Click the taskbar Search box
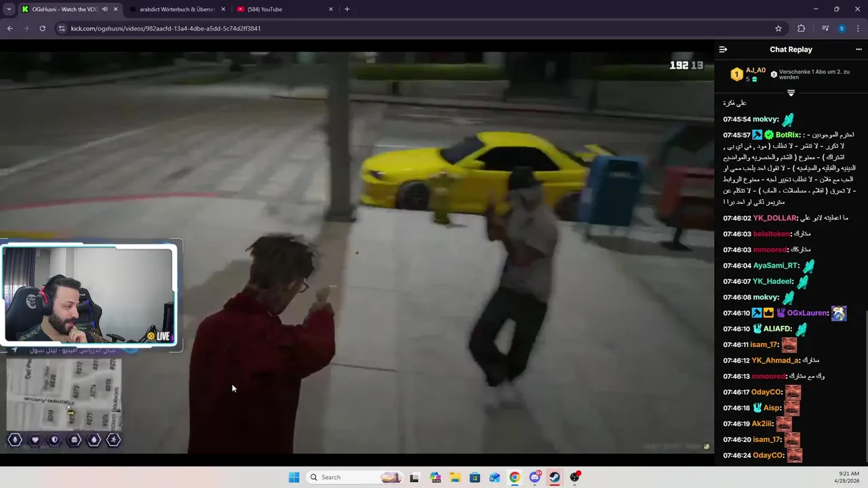 click(x=354, y=477)
